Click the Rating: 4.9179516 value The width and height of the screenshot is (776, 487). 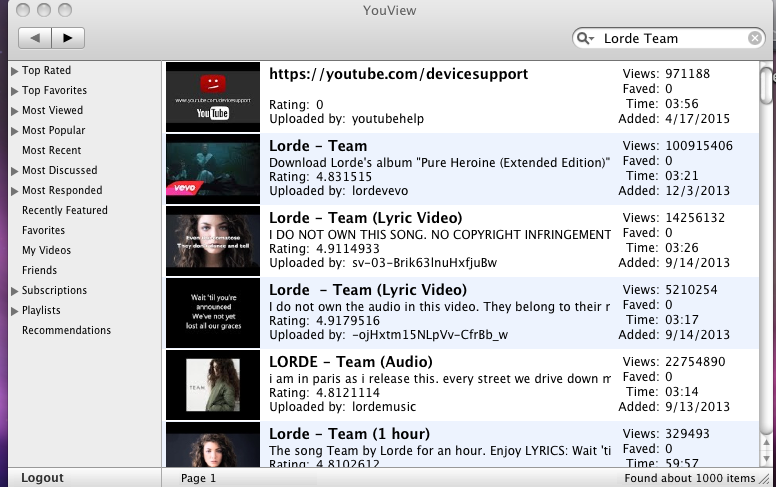348,321
